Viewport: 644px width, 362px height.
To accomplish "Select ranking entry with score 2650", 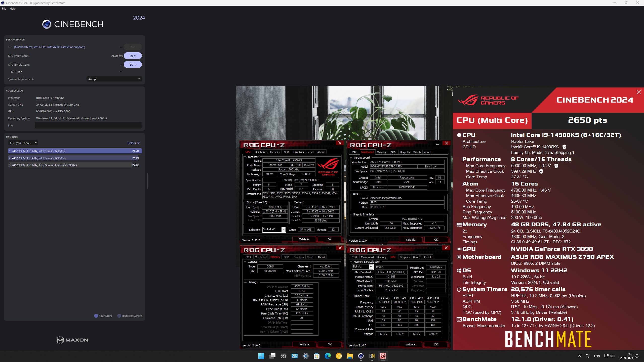I will [x=75, y=151].
